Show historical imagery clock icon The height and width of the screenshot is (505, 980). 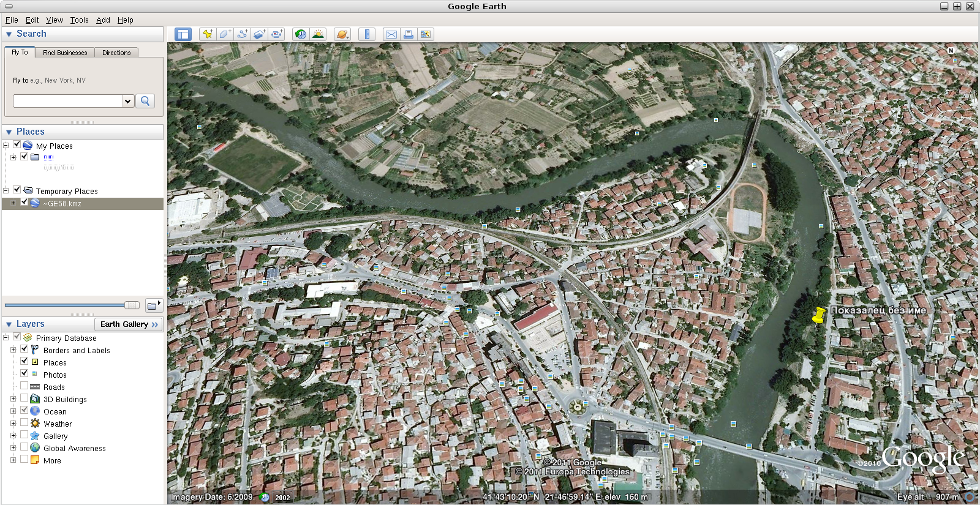(x=300, y=34)
